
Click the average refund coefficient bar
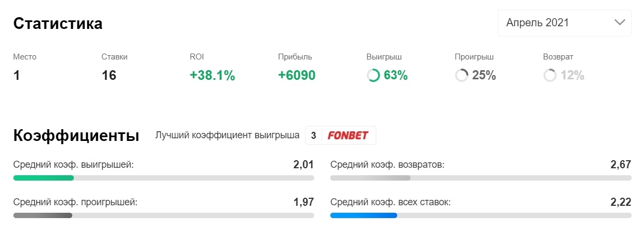click(x=370, y=178)
